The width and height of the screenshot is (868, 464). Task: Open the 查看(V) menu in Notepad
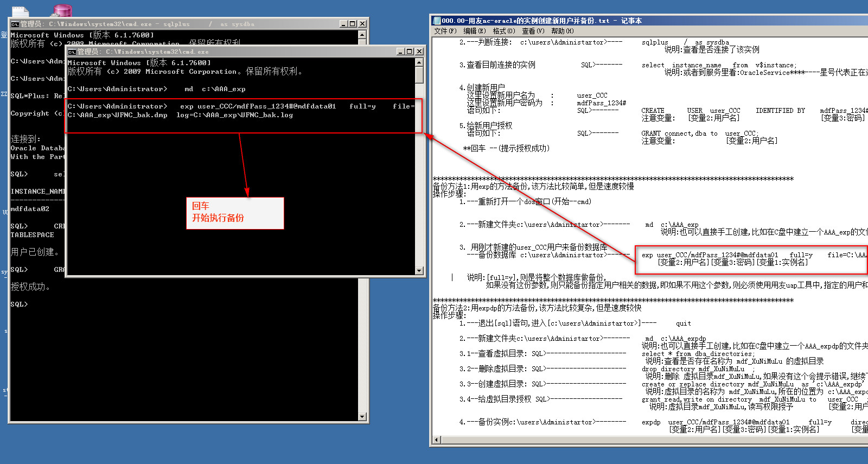click(x=533, y=31)
